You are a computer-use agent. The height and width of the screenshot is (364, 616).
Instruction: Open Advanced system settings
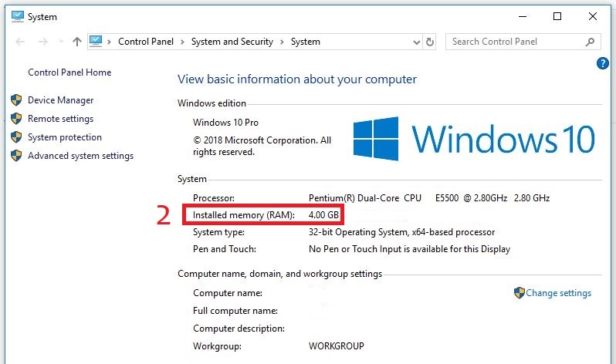click(80, 156)
